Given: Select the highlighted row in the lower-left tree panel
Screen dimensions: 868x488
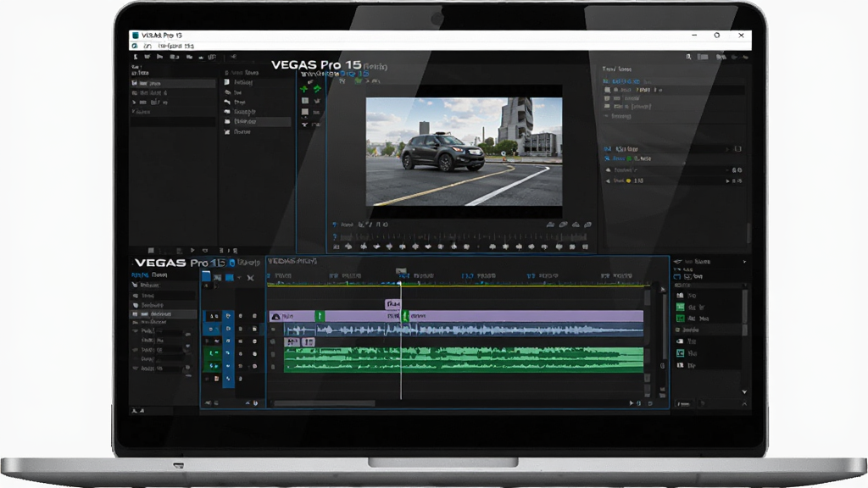Looking at the screenshot, I should point(164,313).
